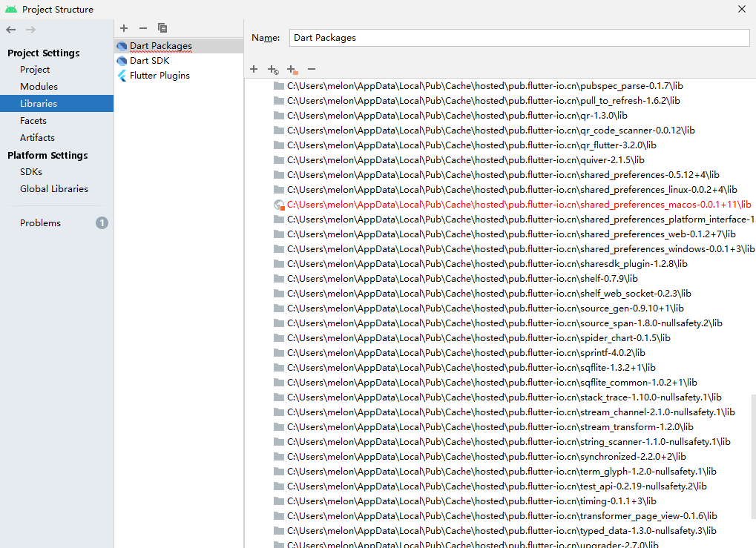Click the minus icon above Dart Packages
Viewport: 756px width, 548px height.
point(142,28)
